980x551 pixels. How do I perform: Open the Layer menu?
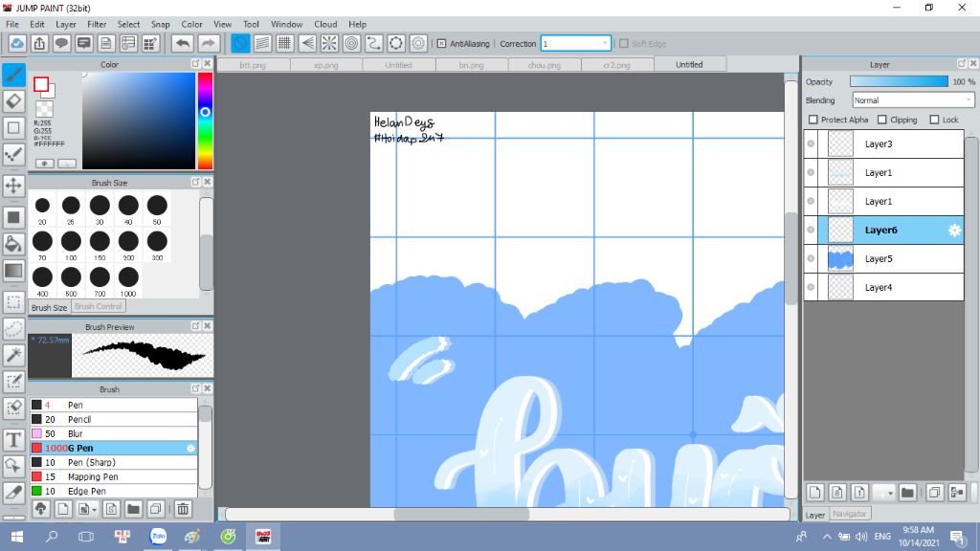point(66,24)
